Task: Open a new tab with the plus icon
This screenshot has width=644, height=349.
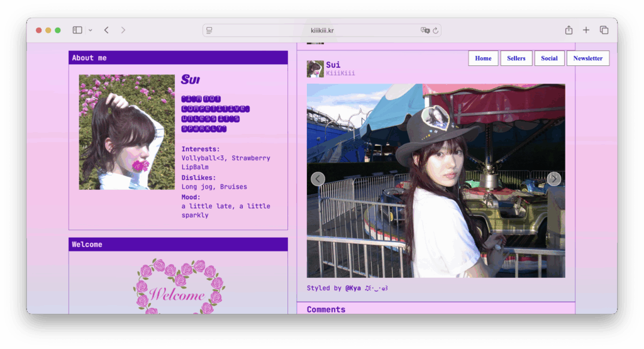Action: click(586, 30)
